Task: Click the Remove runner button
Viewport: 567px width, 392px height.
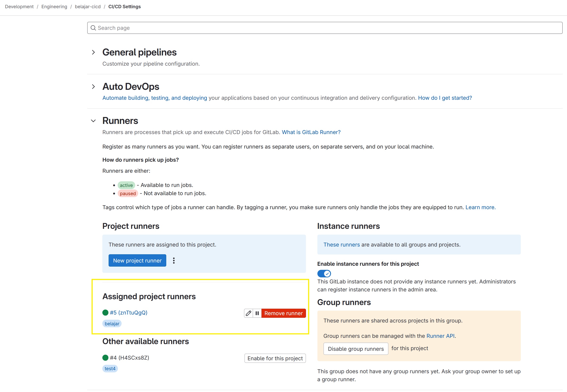Action: 283,313
